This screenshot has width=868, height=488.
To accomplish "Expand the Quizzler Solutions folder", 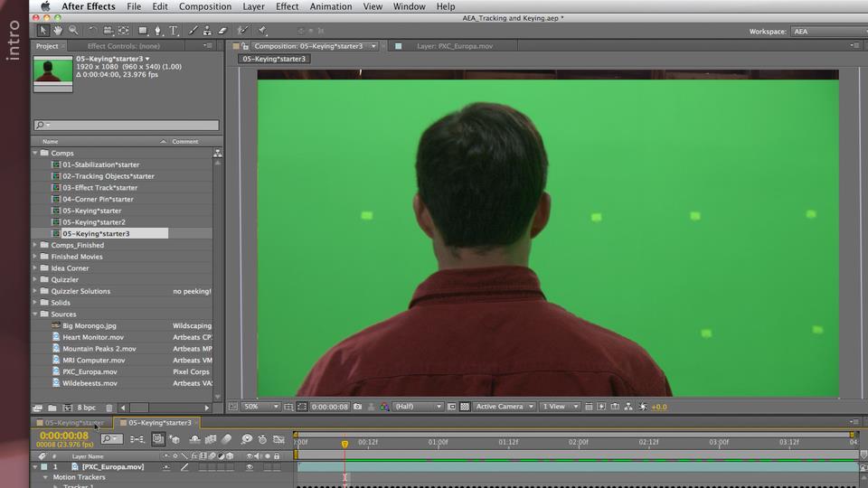I will pyautogui.click(x=35, y=291).
